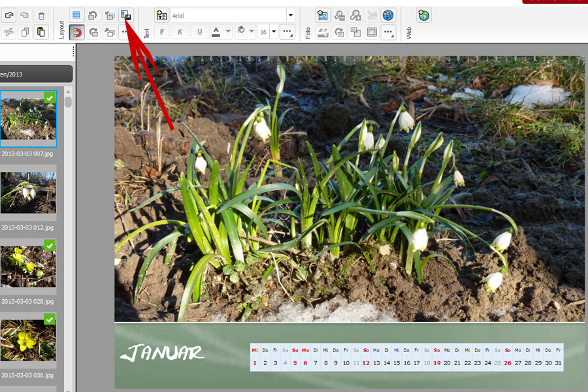Click the zoom in photo magnifier
The width and height of the screenshot is (588, 392).
point(355,16)
